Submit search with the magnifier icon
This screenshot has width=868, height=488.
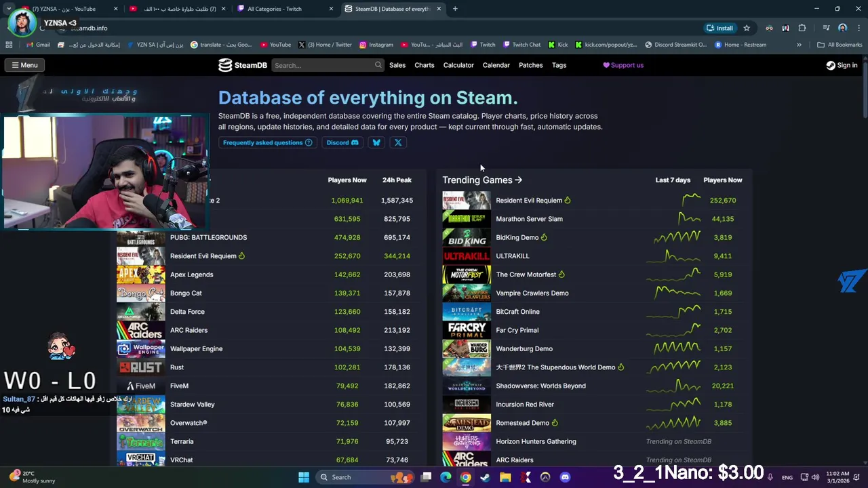click(378, 65)
